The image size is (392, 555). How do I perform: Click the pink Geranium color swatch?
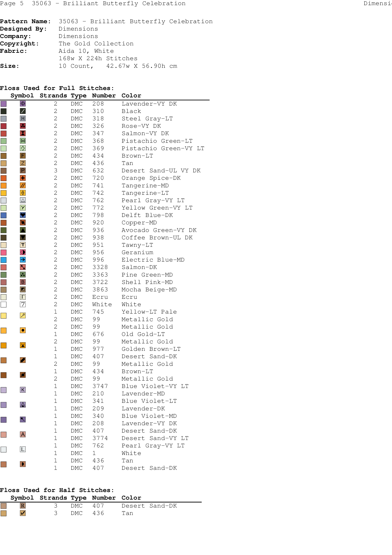[x=4, y=252]
